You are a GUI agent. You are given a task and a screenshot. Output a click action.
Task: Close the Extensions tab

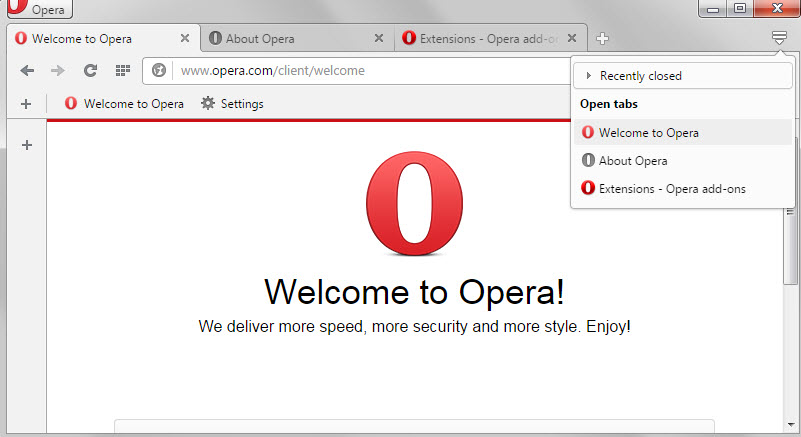(x=572, y=38)
